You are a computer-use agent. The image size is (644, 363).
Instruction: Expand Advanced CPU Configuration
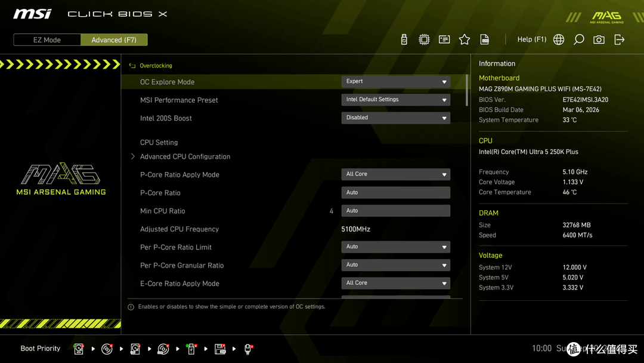point(185,156)
